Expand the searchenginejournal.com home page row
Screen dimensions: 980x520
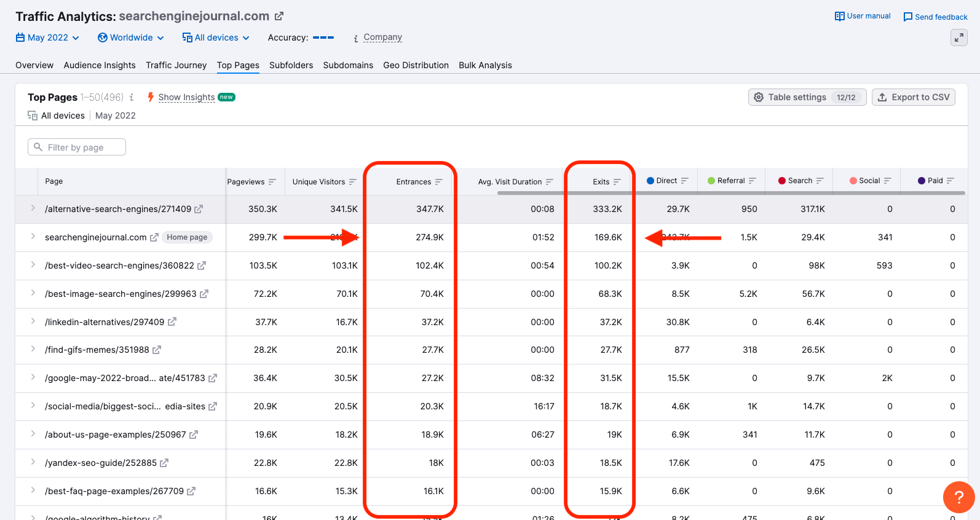pyautogui.click(x=33, y=237)
